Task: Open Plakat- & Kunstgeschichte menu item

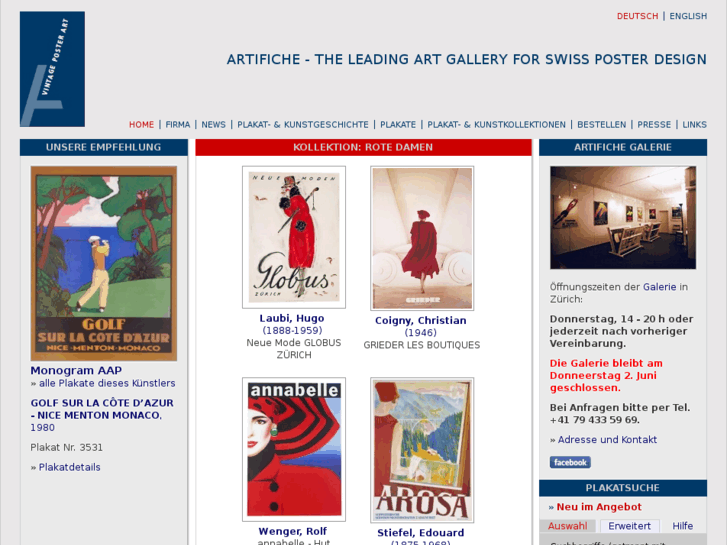Action: [x=303, y=125]
